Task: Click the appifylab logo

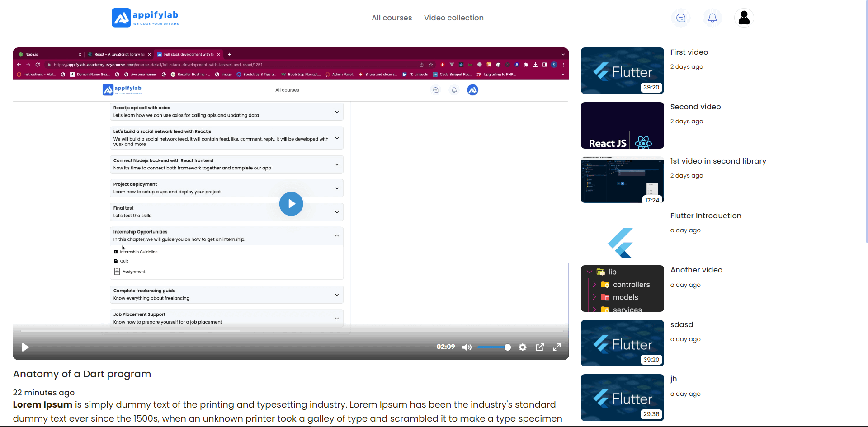Action: click(x=146, y=18)
